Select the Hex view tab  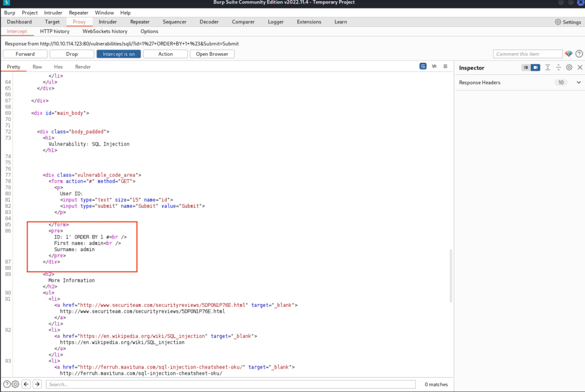click(x=58, y=67)
